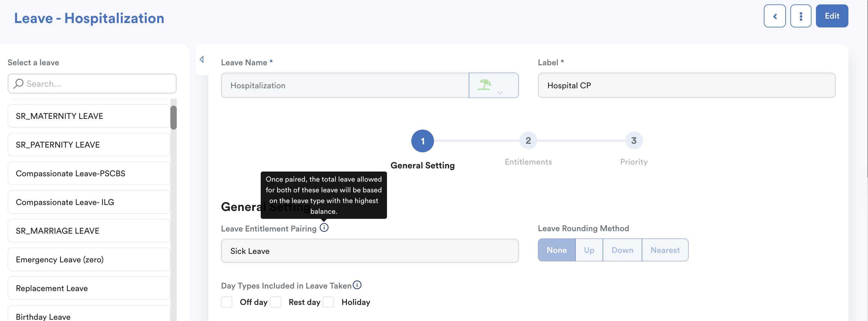The width and height of the screenshot is (868, 321).
Task: Select Nearest rounding method
Action: pyautogui.click(x=665, y=250)
